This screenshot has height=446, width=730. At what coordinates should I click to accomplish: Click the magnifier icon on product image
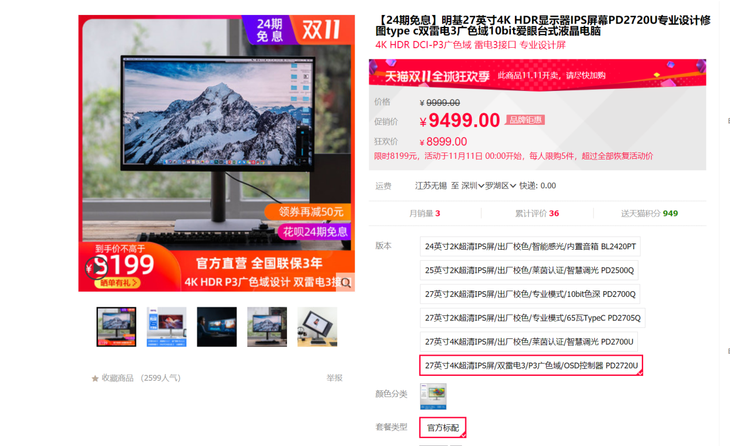[345, 282]
